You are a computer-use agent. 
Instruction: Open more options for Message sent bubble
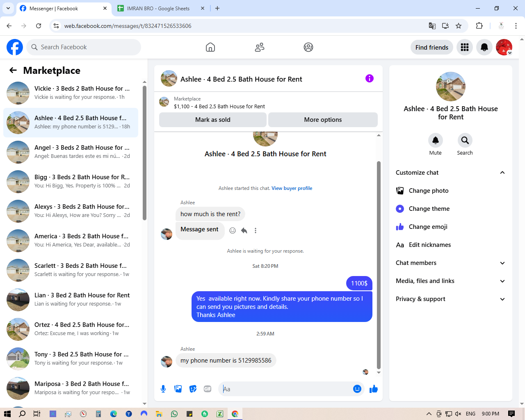[256, 231]
